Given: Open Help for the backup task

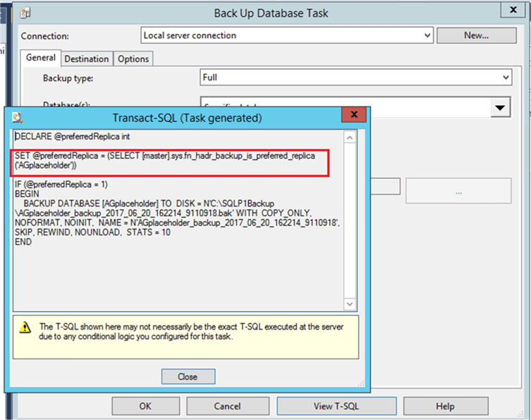Looking at the screenshot, I should (446, 406).
